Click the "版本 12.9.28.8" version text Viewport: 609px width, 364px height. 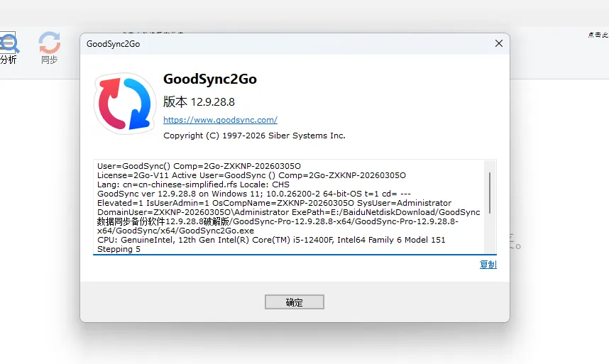[199, 101]
